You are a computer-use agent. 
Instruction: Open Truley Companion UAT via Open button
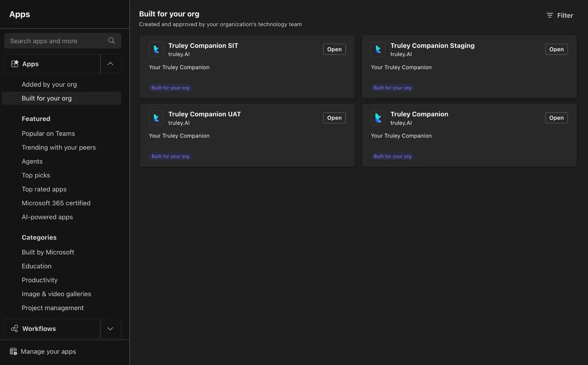pyautogui.click(x=334, y=118)
